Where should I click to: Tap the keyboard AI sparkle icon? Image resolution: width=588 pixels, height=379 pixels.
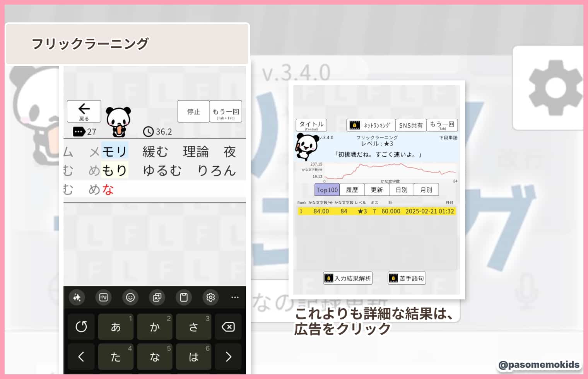[x=77, y=297]
